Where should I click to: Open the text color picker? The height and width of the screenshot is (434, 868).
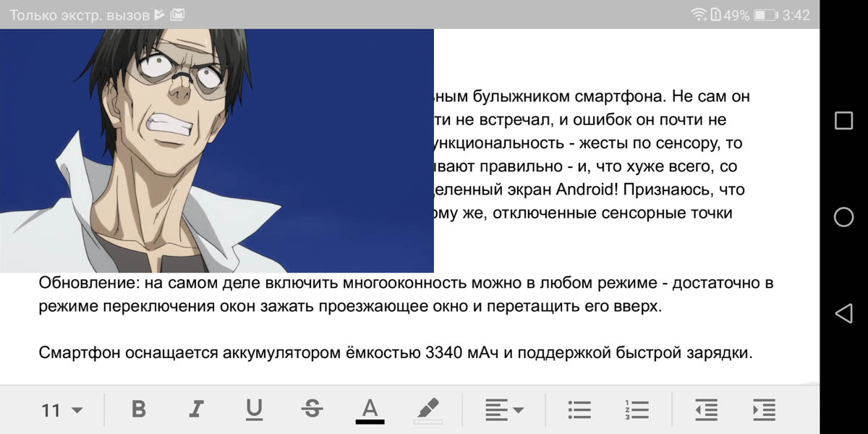370,410
